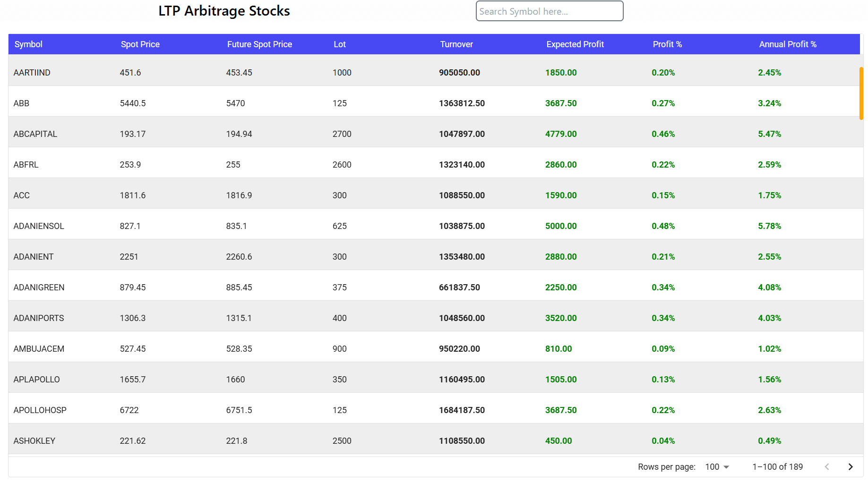Click the Expected Profit column header

click(575, 44)
